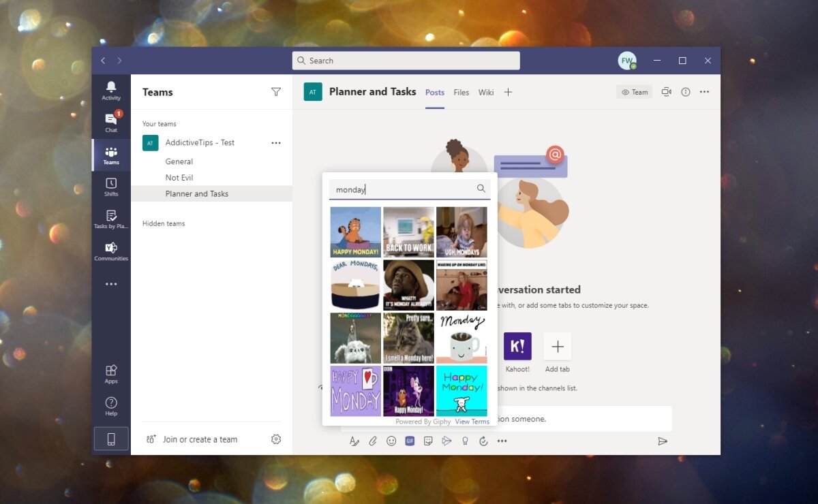This screenshot has width=818, height=504.
Task: Open the Sticker picker
Action: point(428,441)
